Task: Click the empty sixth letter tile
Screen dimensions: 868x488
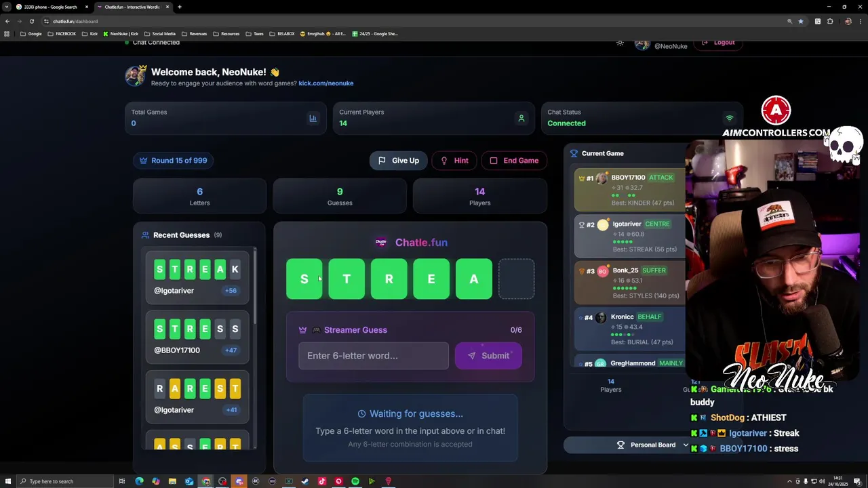Action: tap(516, 279)
